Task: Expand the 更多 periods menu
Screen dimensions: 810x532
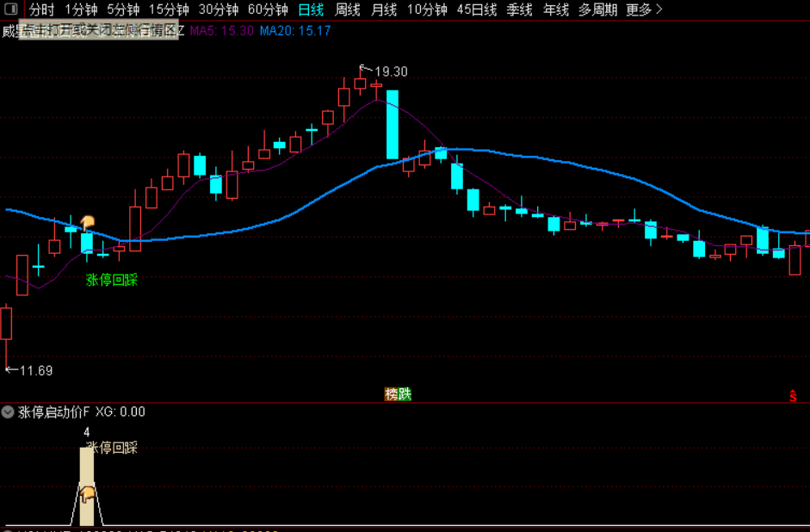Action: coord(644,9)
